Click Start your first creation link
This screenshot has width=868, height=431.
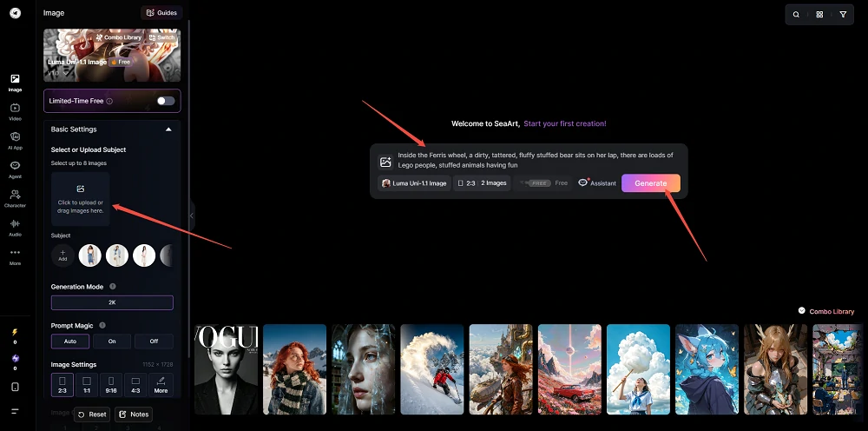[565, 123]
